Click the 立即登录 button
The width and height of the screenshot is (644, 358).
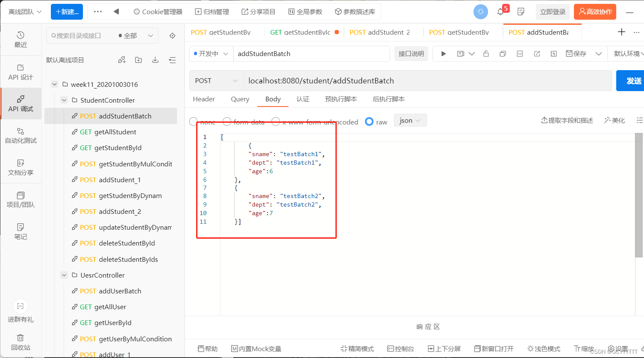click(x=553, y=12)
